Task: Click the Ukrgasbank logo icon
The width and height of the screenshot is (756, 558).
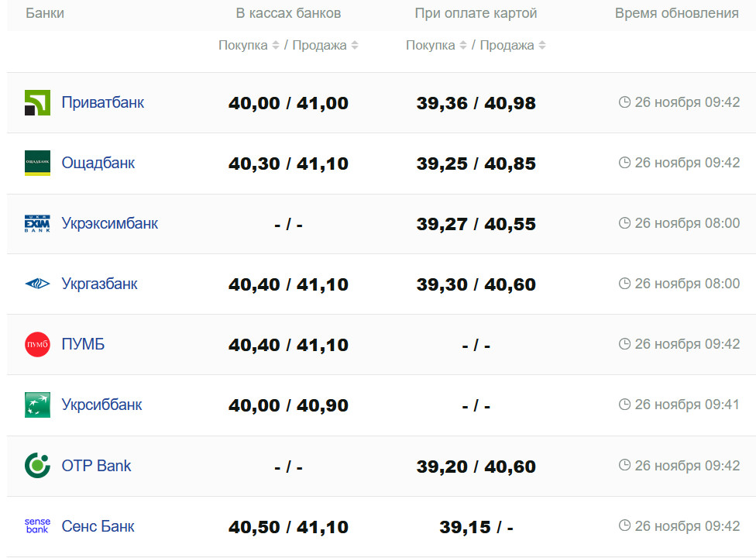Action: coord(37,284)
